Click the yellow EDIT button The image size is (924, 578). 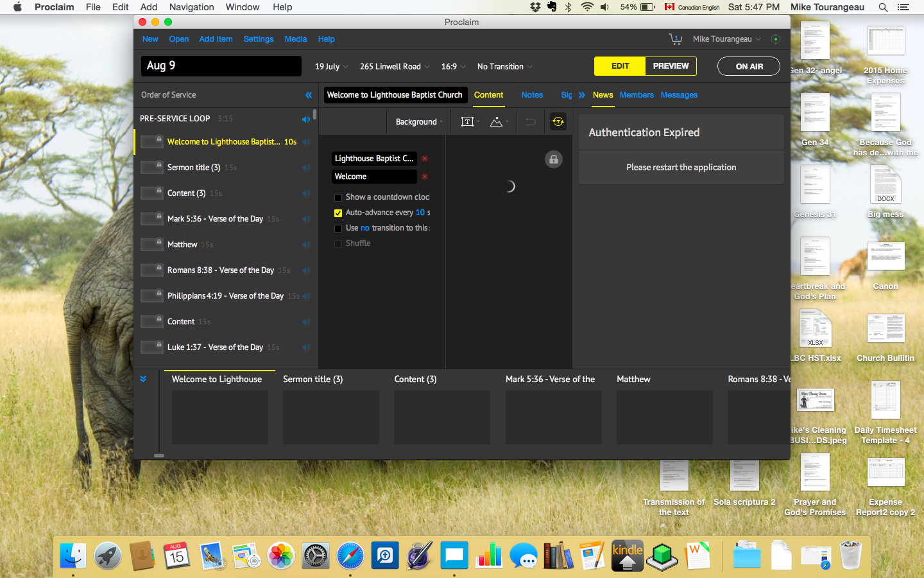620,66
